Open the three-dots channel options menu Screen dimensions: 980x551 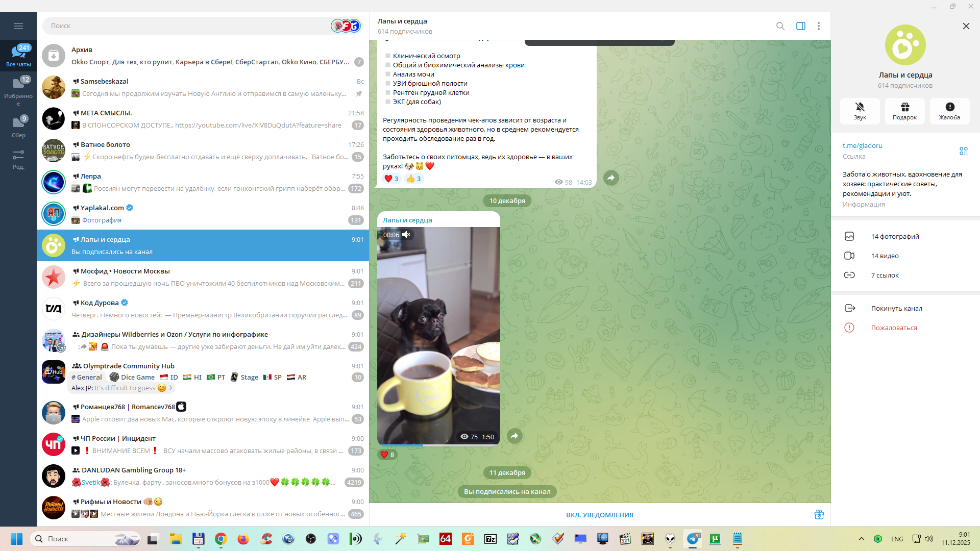click(x=818, y=26)
